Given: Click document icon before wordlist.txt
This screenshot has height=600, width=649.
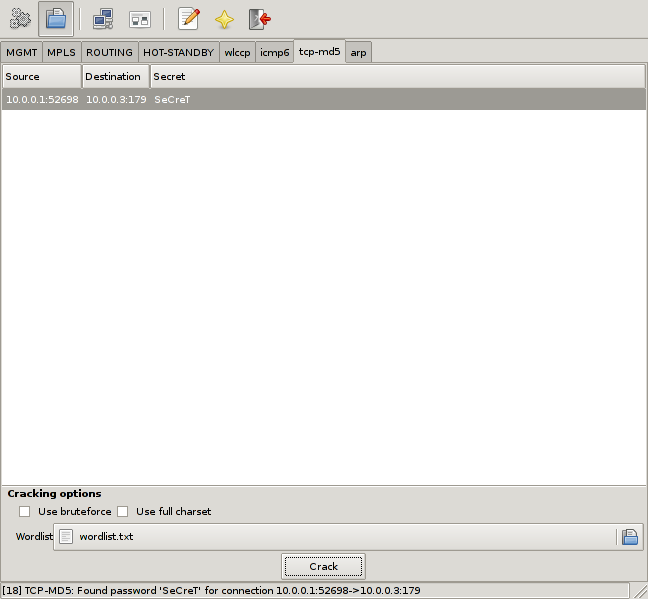Looking at the screenshot, I should pyautogui.click(x=66, y=537).
